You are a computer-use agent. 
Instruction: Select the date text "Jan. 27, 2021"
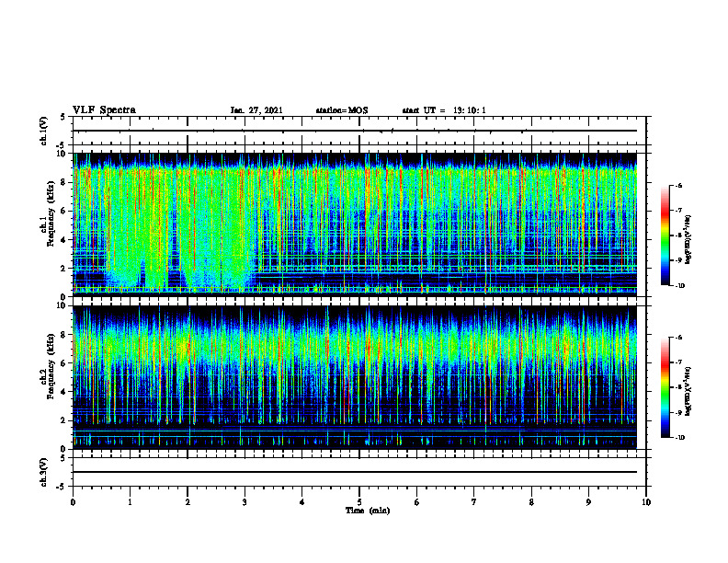click(x=256, y=110)
